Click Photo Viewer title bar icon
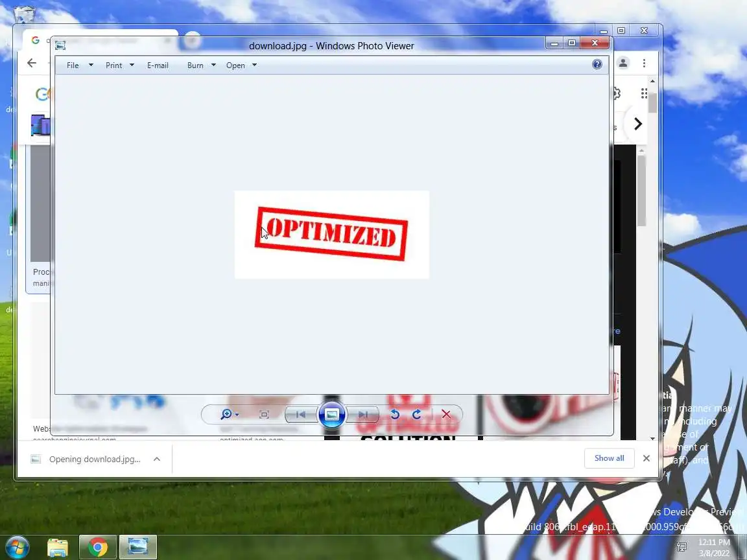Screen dimensions: 747x560 coord(60,45)
